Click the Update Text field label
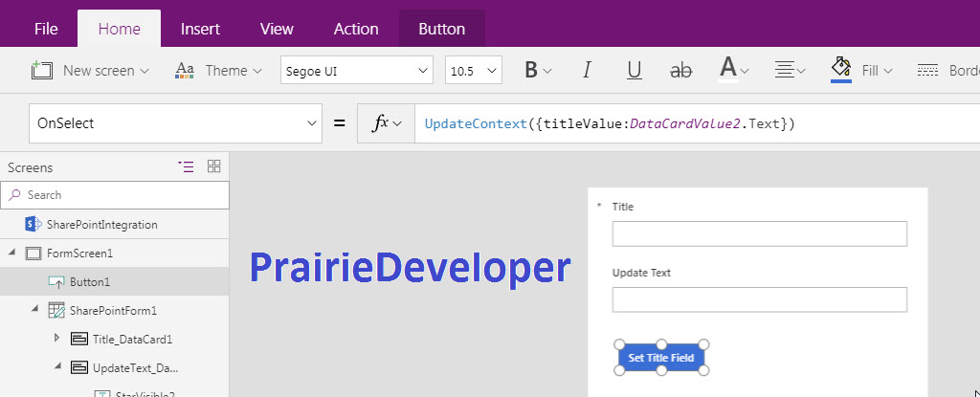The width and height of the screenshot is (980, 397). click(641, 273)
